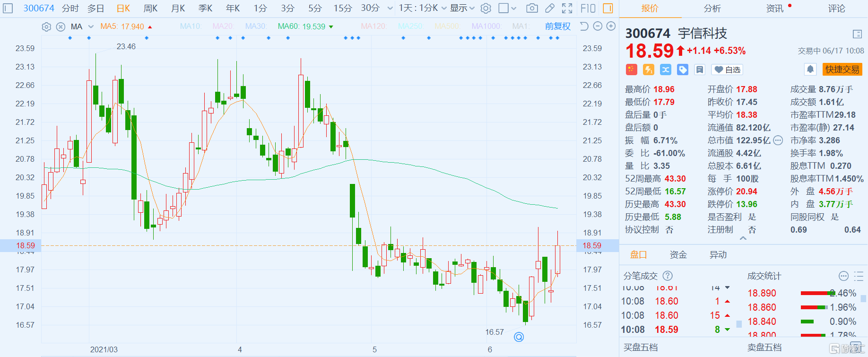This screenshot has width=868, height=357.
Task: Switch to 月K chart period
Action: click(178, 8)
